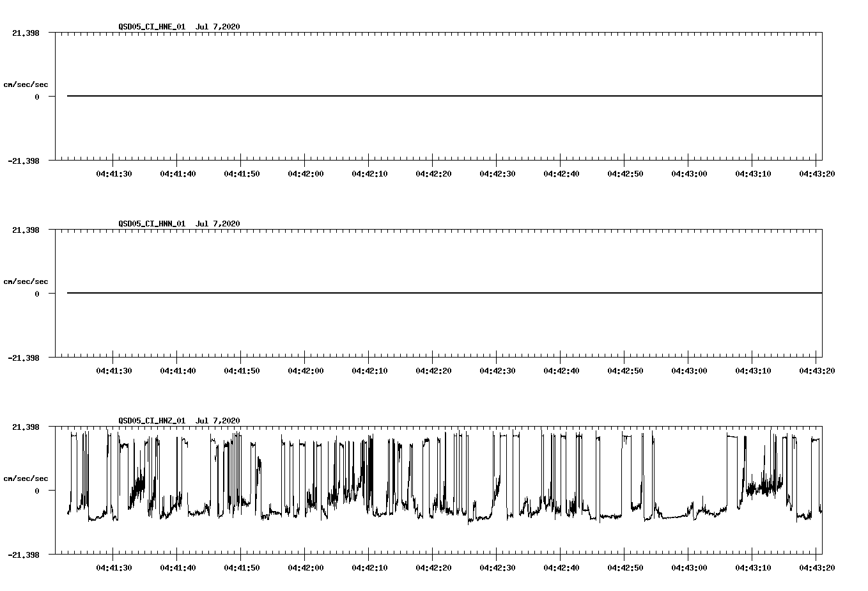868x591 pixels.
Task: Click the flat zero trace line in HNN plot
Action: (x=444, y=293)
